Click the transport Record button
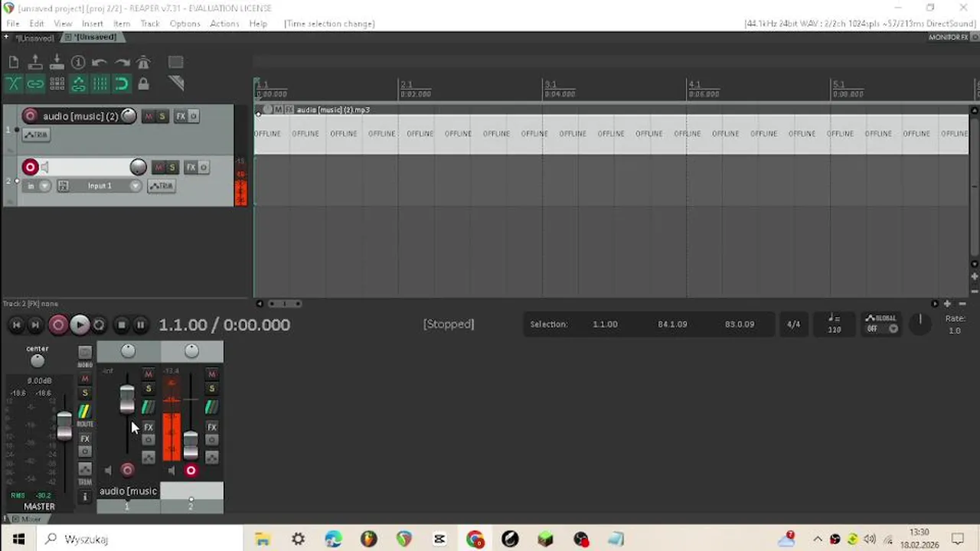Viewport: 980px width, 551px height. (57, 325)
